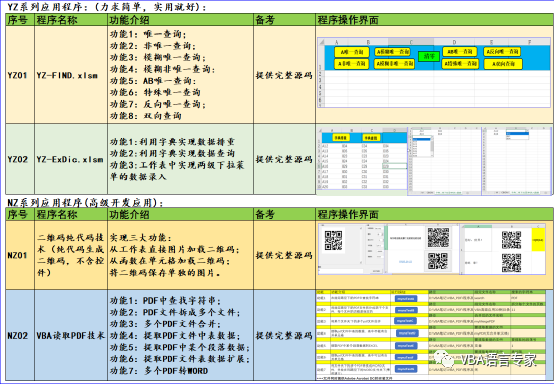Click the last blue button in the PDF sheet

point(406,369)
